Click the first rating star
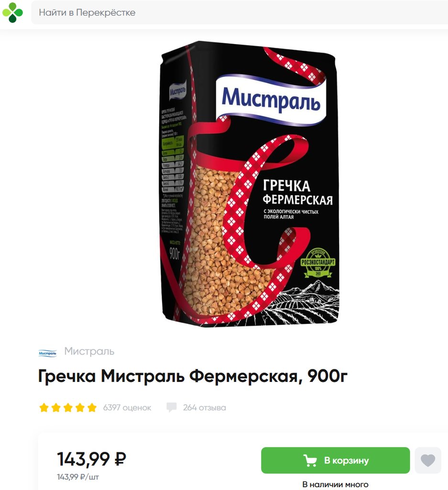The height and width of the screenshot is (490, 448). (x=44, y=408)
